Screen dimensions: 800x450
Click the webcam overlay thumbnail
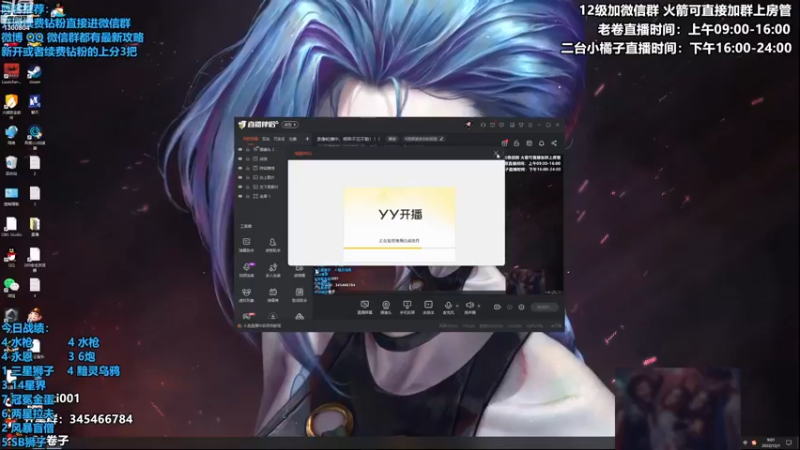coord(678,407)
